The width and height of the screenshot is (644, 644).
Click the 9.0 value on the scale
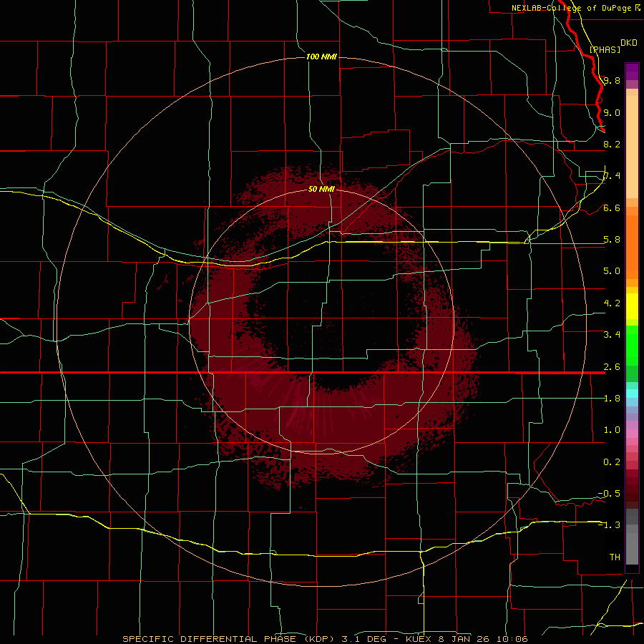click(612, 113)
